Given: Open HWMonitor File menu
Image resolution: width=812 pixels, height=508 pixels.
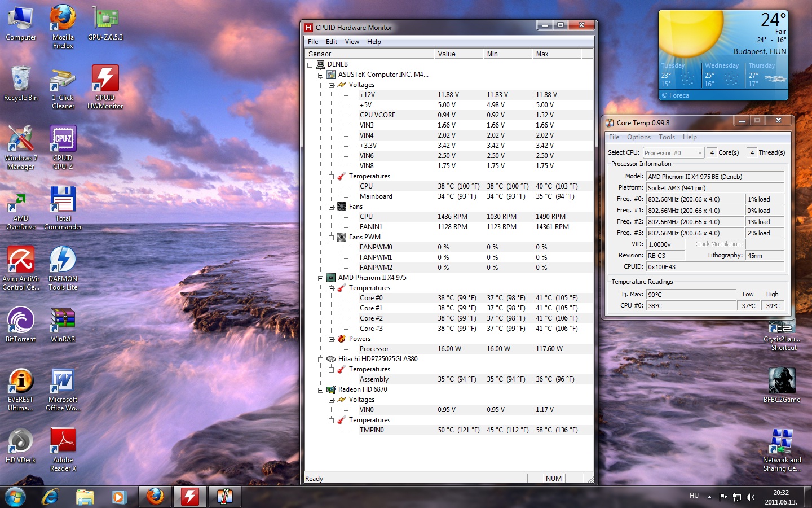Looking at the screenshot, I should coord(313,42).
